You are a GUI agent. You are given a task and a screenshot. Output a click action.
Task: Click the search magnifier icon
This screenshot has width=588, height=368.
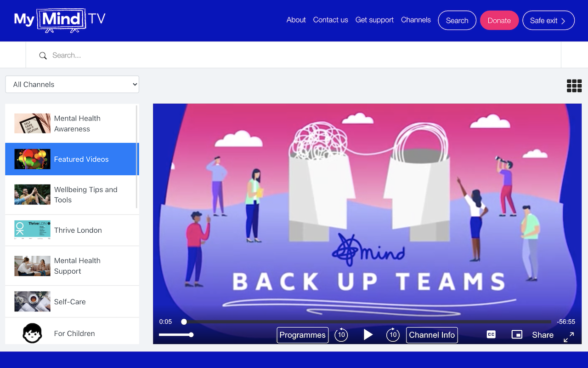(x=43, y=56)
